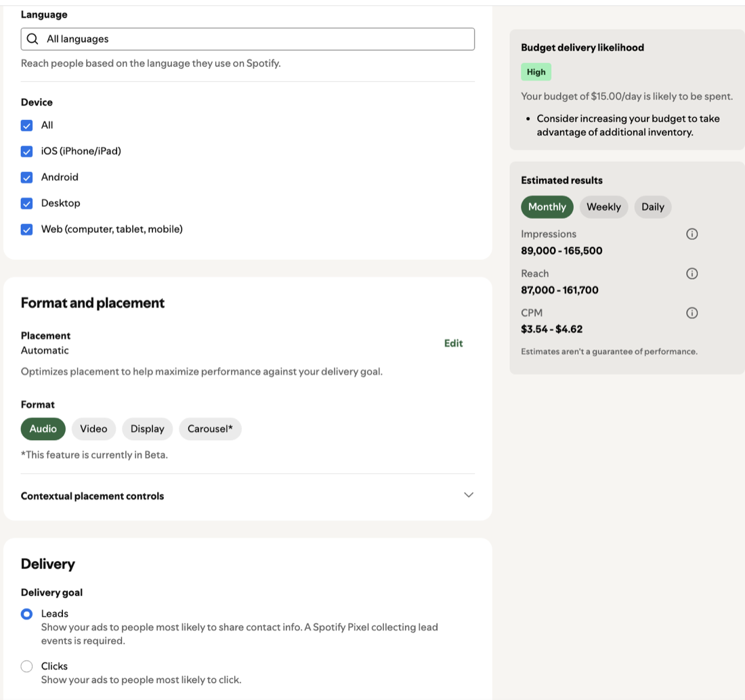
Task: Click the Contextual placement controls heading
Action: pos(92,496)
